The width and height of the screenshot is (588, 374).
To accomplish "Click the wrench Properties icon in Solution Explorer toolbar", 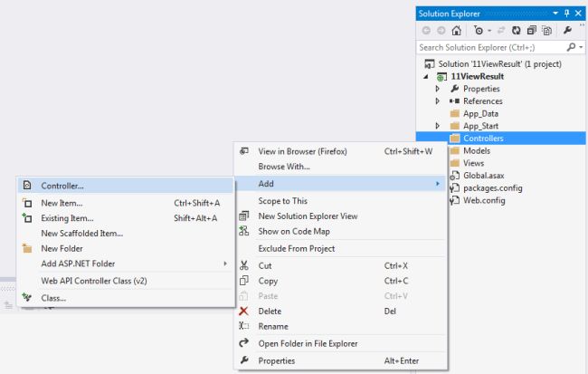I will tap(567, 30).
